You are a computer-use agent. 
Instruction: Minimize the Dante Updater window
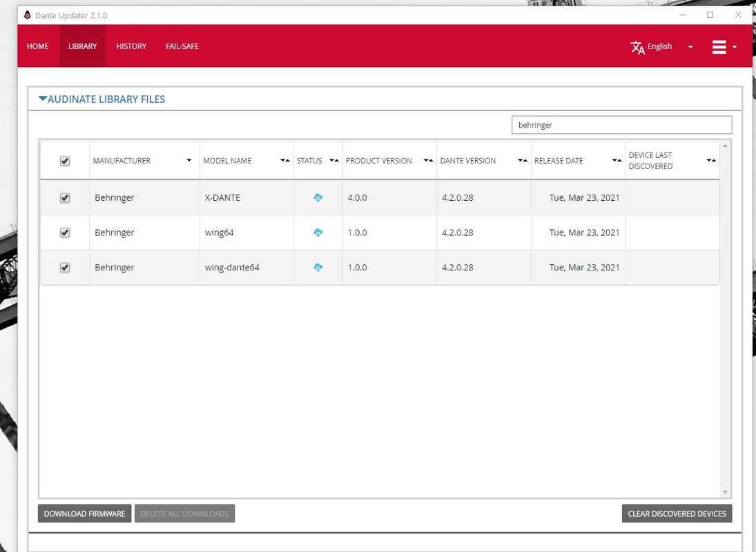point(682,15)
